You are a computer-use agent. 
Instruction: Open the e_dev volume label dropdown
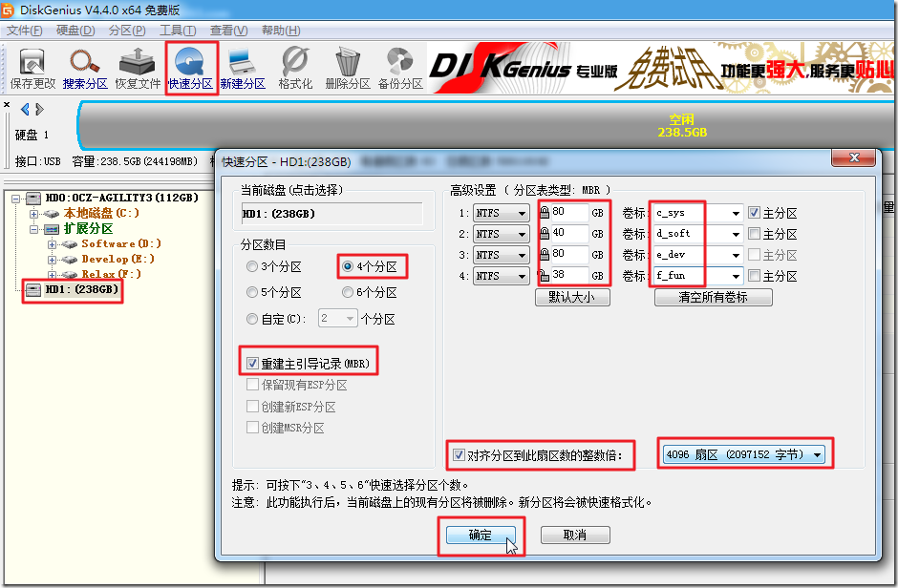736,255
